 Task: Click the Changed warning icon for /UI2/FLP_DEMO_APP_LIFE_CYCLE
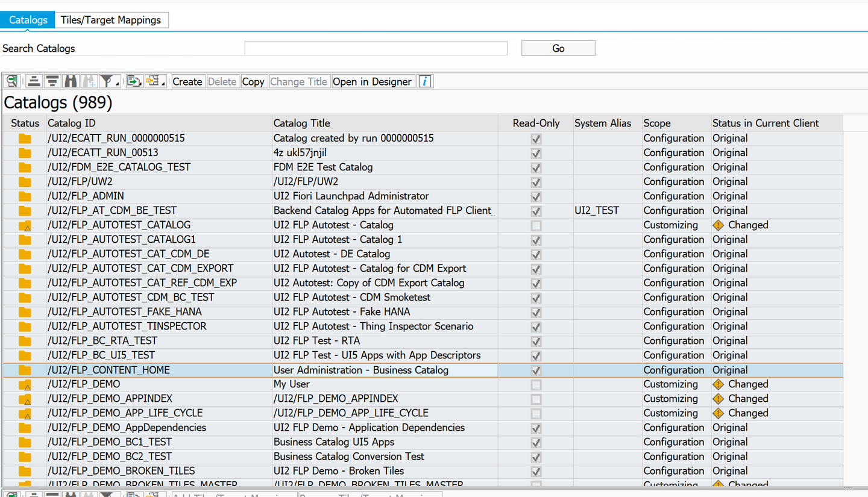pyautogui.click(x=718, y=413)
